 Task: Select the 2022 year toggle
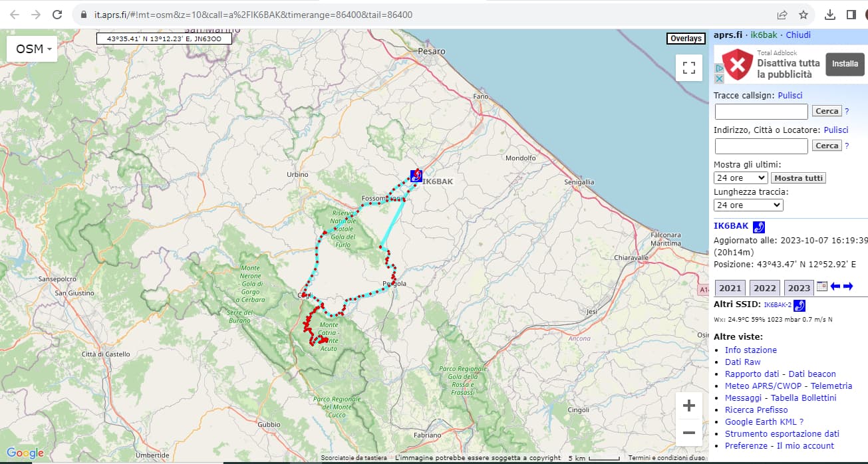tap(764, 288)
